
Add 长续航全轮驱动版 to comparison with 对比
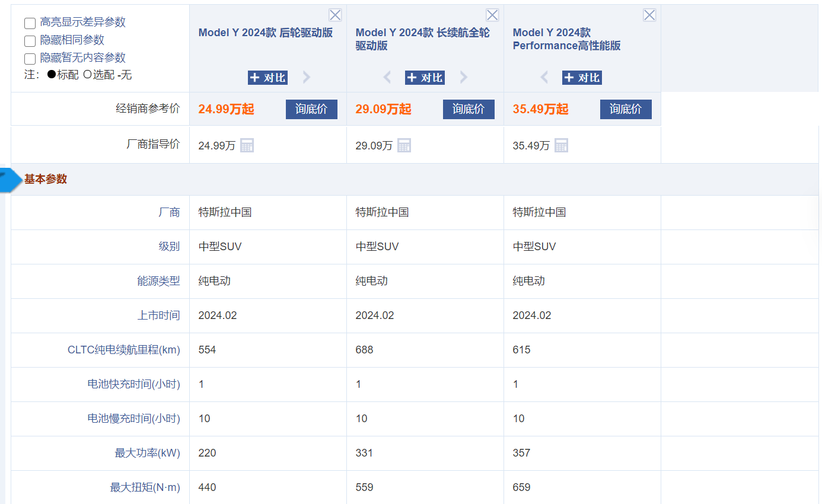pos(425,78)
